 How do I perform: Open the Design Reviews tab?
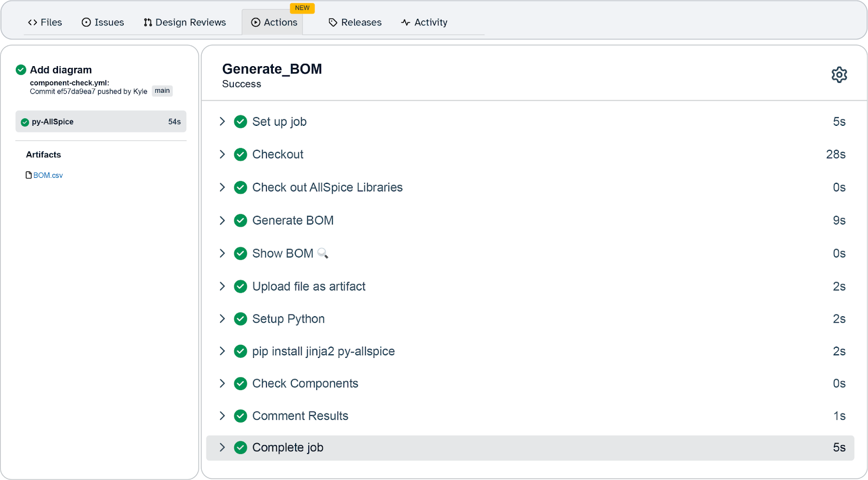click(184, 22)
